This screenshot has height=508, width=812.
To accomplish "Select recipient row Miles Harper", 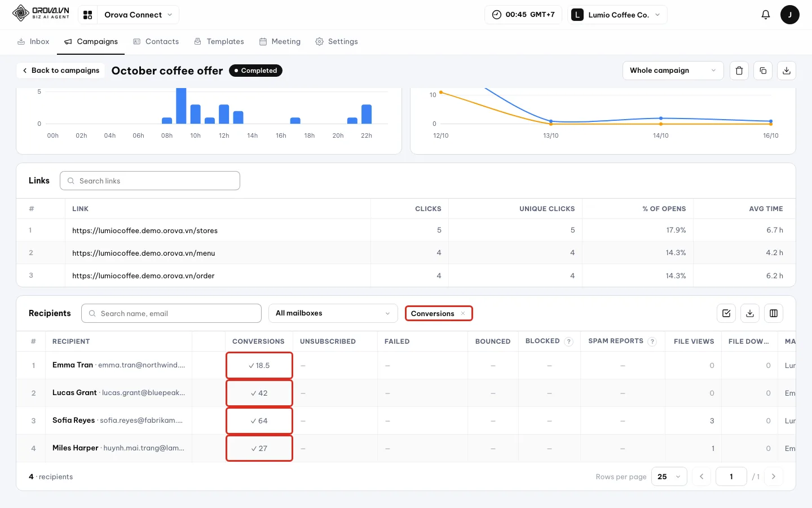I will (406, 448).
